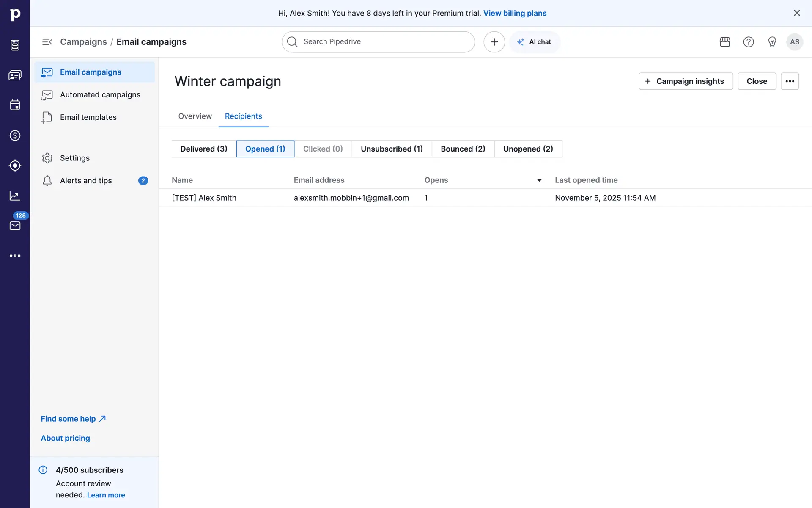Switch to the Overview tab

tap(195, 116)
